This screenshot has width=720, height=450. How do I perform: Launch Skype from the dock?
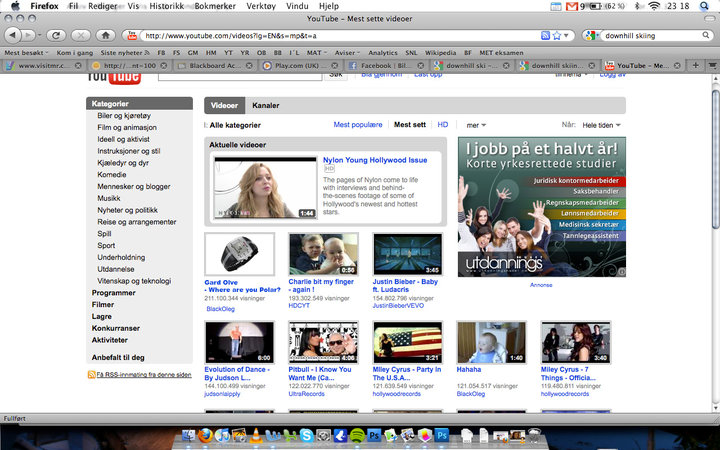click(307, 435)
